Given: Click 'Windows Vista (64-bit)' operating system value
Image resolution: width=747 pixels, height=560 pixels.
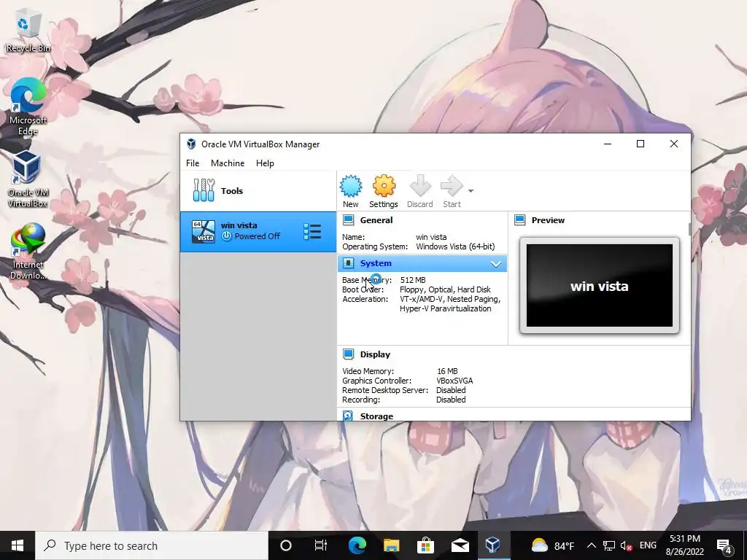Looking at the screenshot, I should (455, 246).
